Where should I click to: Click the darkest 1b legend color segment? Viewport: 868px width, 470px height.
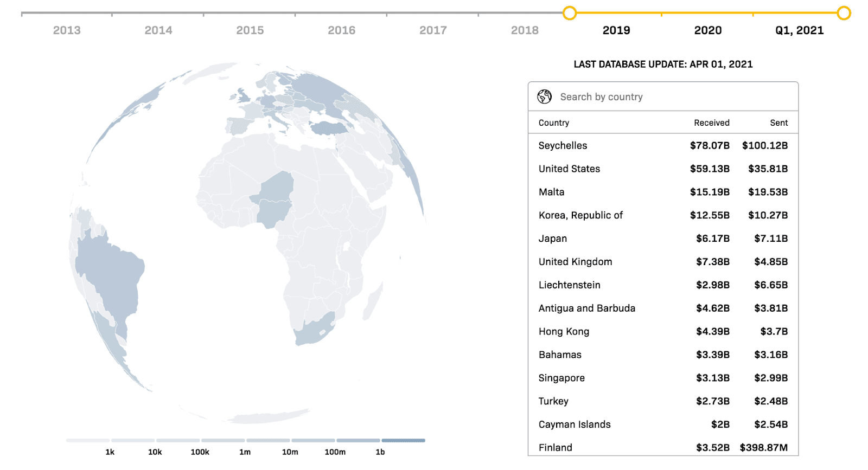coord(403,440)
